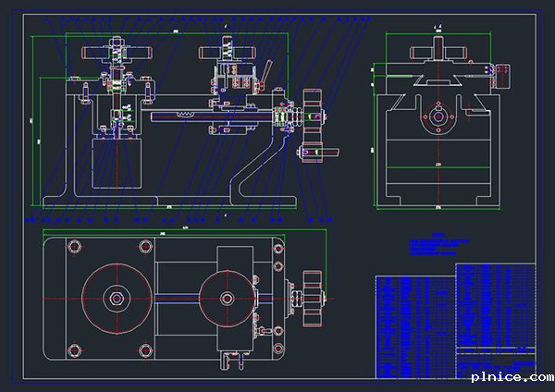Image resolution: width=555 pixels, height=392 pixels.
Task: Click the red lever handle in the front view
Action: coord(265,71)
